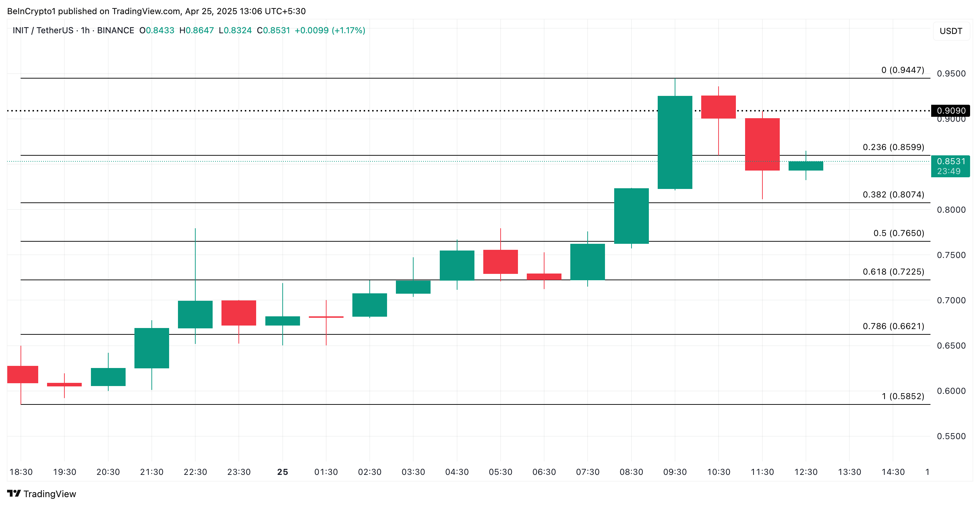Click the large green 09:30 candle body
This screenshot has width=980, height=506.
point(675,142)
